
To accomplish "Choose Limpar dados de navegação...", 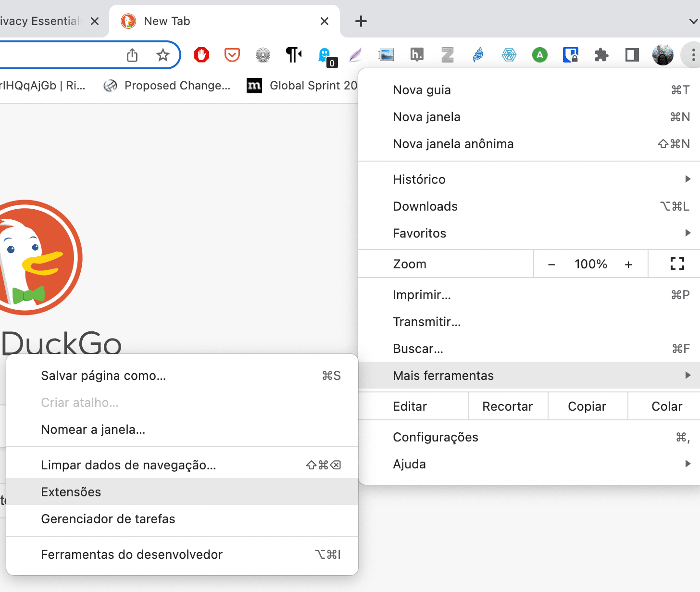I will click(182, 465).
